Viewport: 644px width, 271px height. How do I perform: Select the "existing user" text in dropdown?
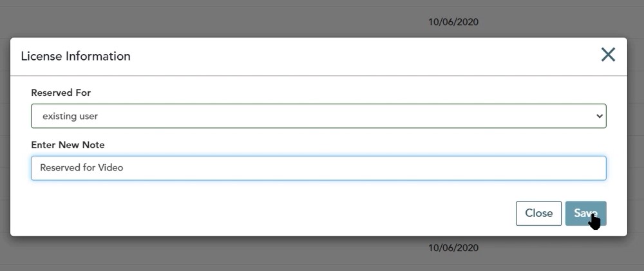70,117
